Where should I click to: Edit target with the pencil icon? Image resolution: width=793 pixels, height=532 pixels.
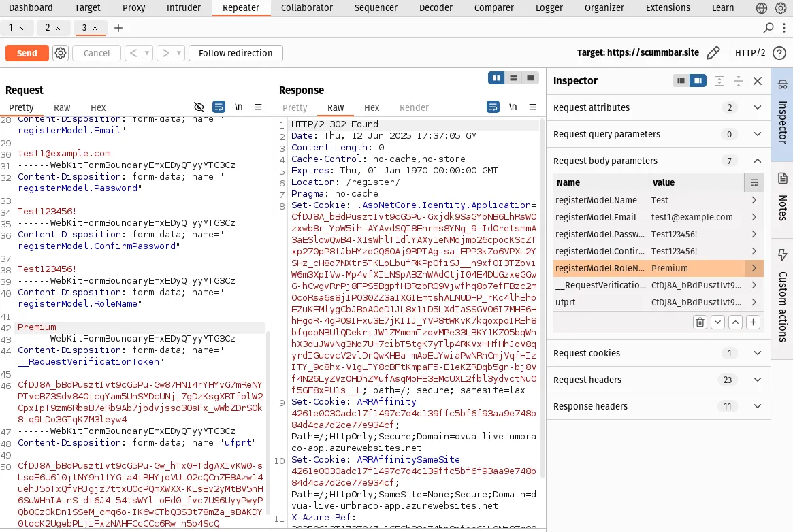713,52
